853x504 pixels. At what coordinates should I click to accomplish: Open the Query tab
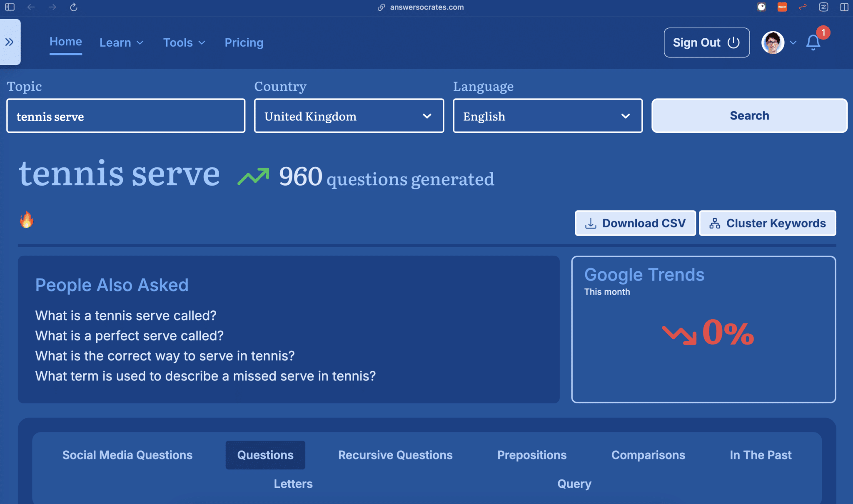[574, 484]
